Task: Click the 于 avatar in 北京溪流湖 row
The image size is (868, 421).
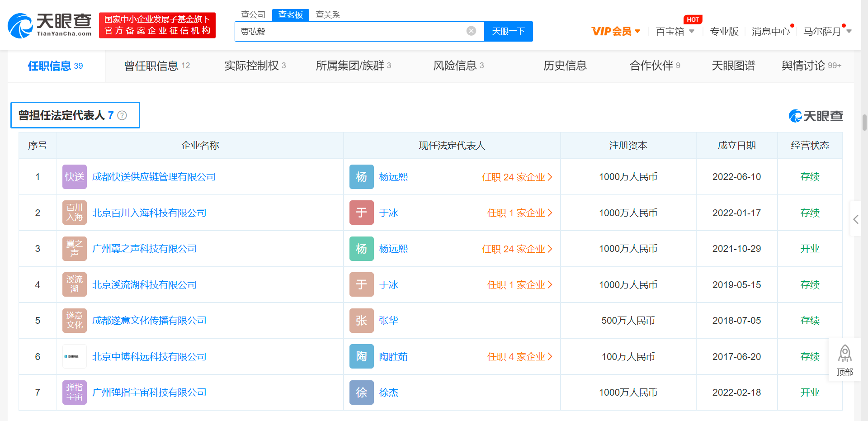Action: (x=362, y=284)
